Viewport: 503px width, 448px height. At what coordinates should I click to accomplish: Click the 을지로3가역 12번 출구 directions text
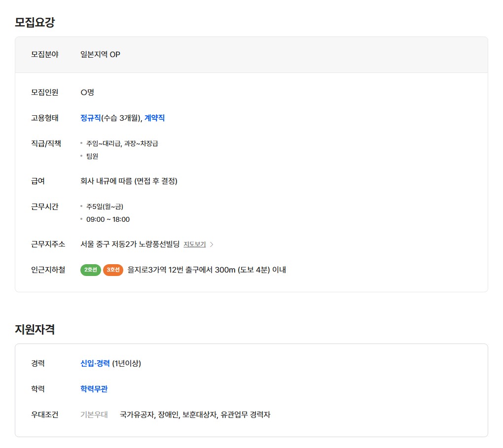point(206,270)
